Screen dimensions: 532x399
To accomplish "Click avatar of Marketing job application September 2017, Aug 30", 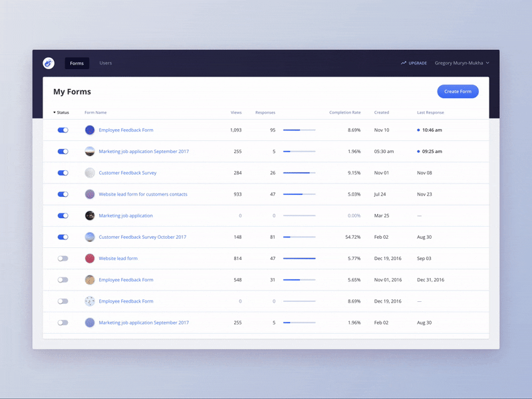I will point(90,323).
